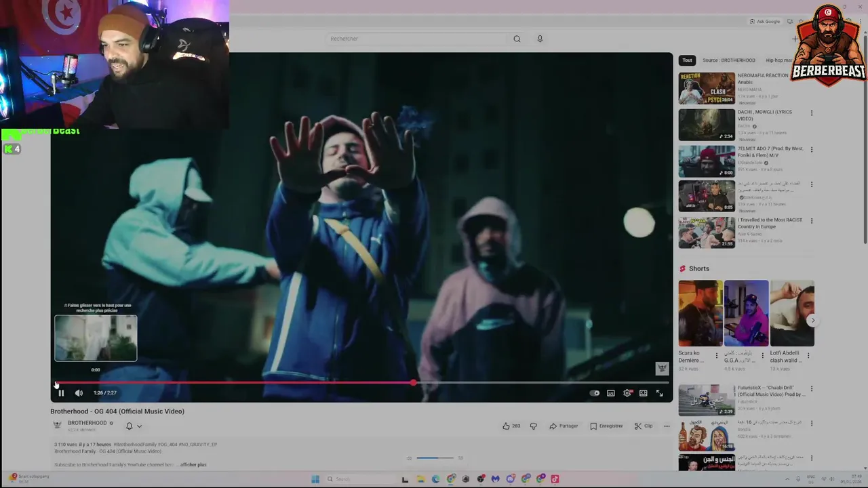
Task: Click Ask Google in the address bar
Action: [765, 22]
